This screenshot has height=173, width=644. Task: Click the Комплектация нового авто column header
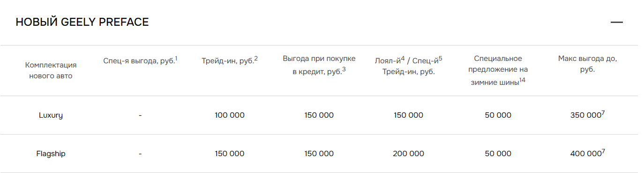point(51,70)
